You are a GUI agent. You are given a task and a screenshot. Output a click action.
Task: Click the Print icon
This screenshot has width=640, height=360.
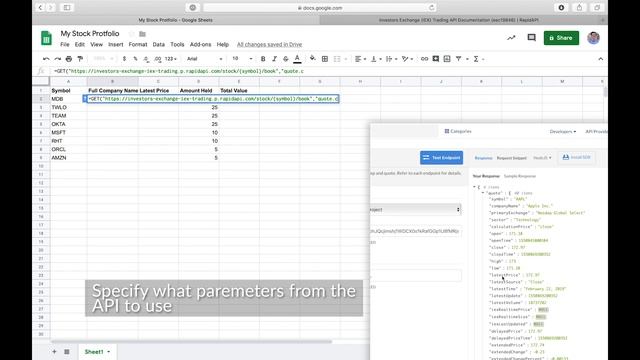coord(69,59)
